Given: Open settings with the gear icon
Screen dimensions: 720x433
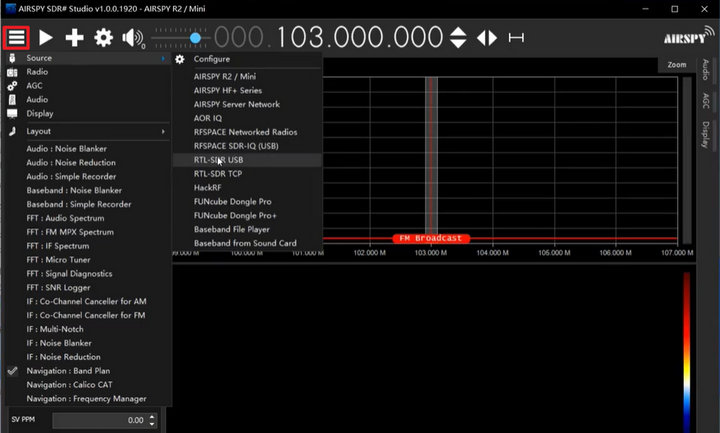Looking at the screenshot, I should click(x=103, y=38).
